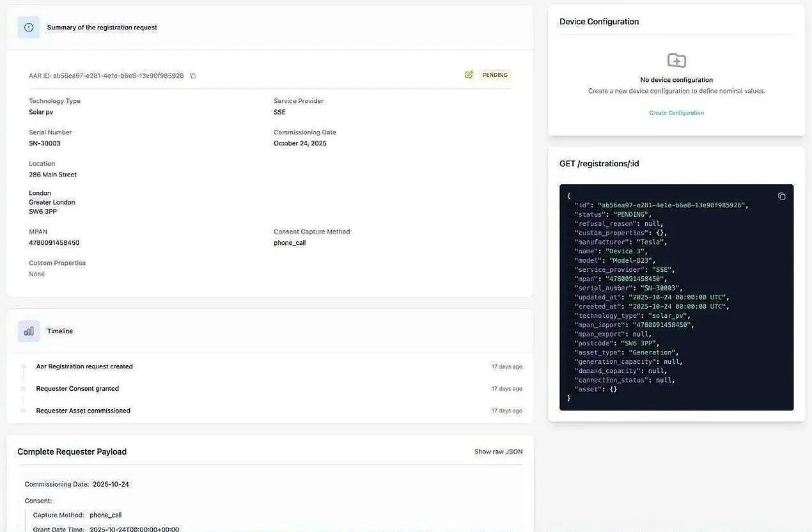Open the edit status pencil icon

[469, 75]
